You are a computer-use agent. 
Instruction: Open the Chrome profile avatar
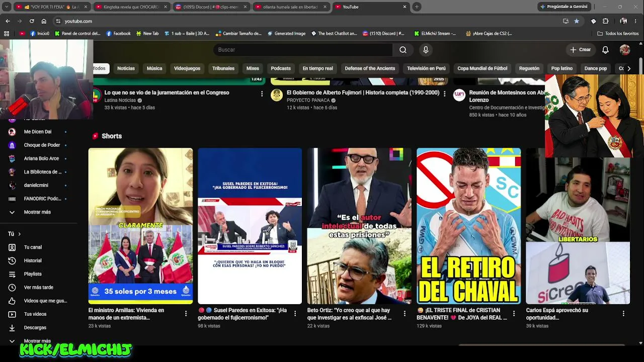(x=623, y=21)
